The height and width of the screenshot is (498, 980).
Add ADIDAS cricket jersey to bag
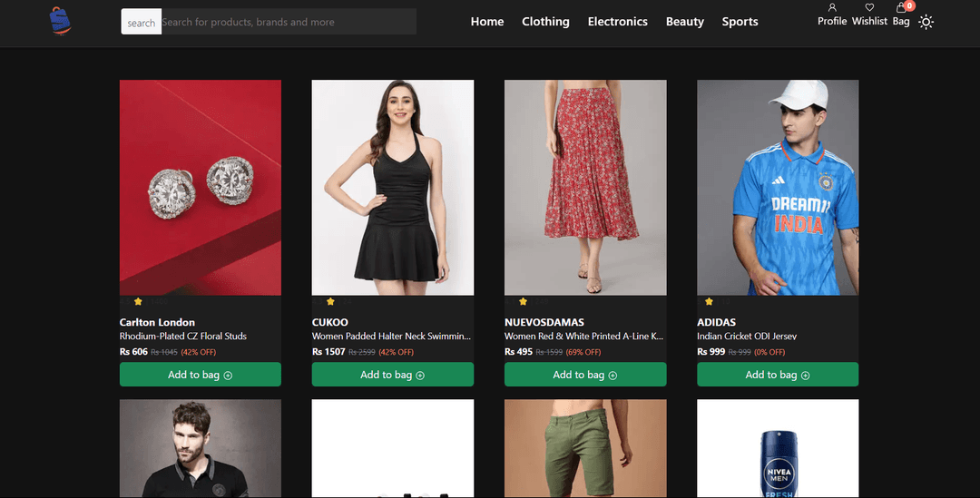point(778,375)
